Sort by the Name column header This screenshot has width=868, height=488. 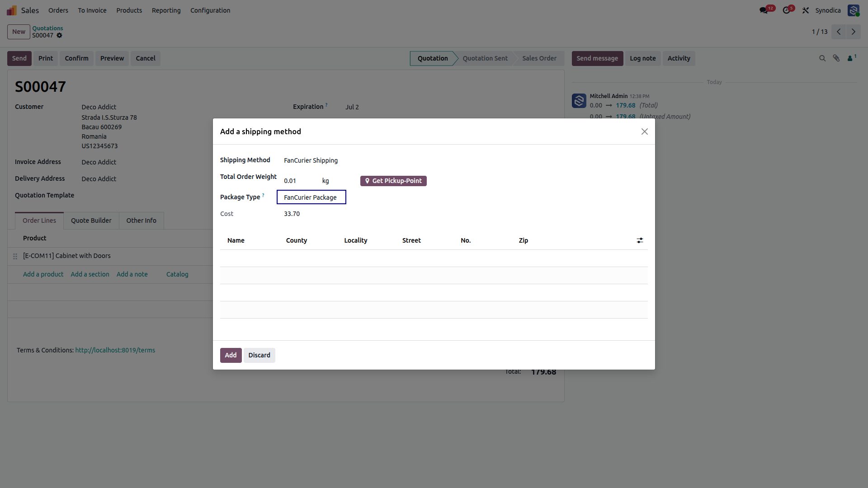tap(236, 240)
